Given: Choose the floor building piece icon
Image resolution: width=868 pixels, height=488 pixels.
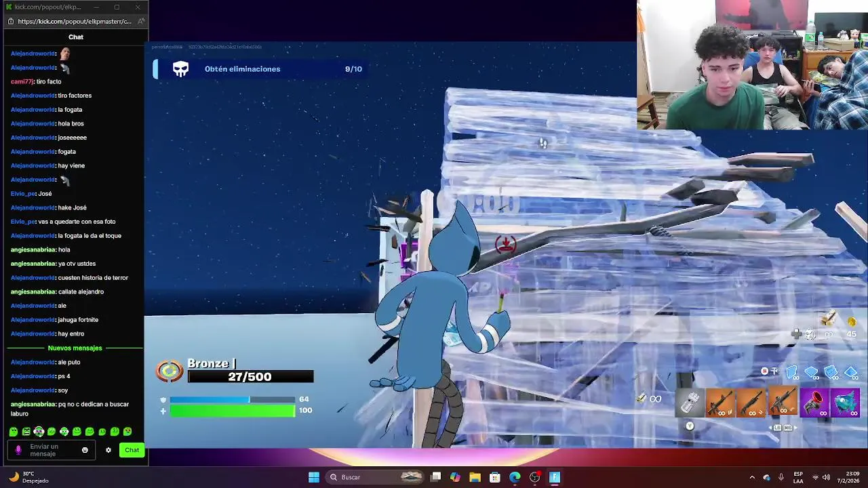Looking at the screenshot, I should click(812, 372).
